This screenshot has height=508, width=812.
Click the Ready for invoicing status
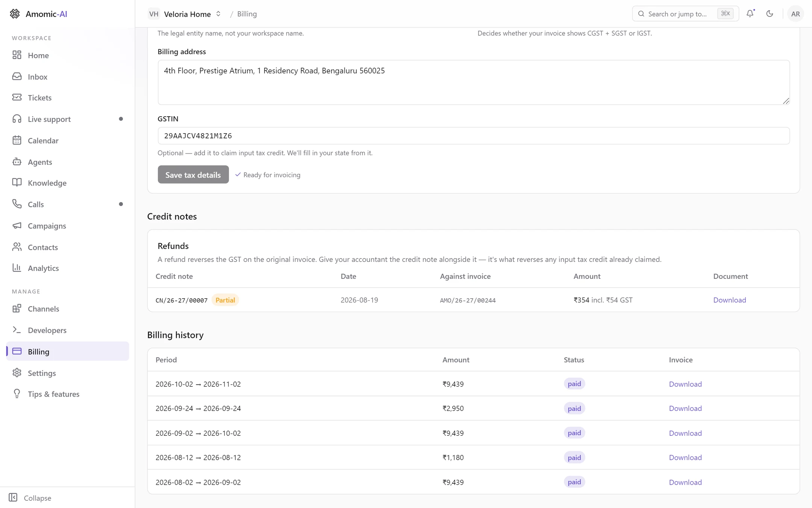(268, 175)
